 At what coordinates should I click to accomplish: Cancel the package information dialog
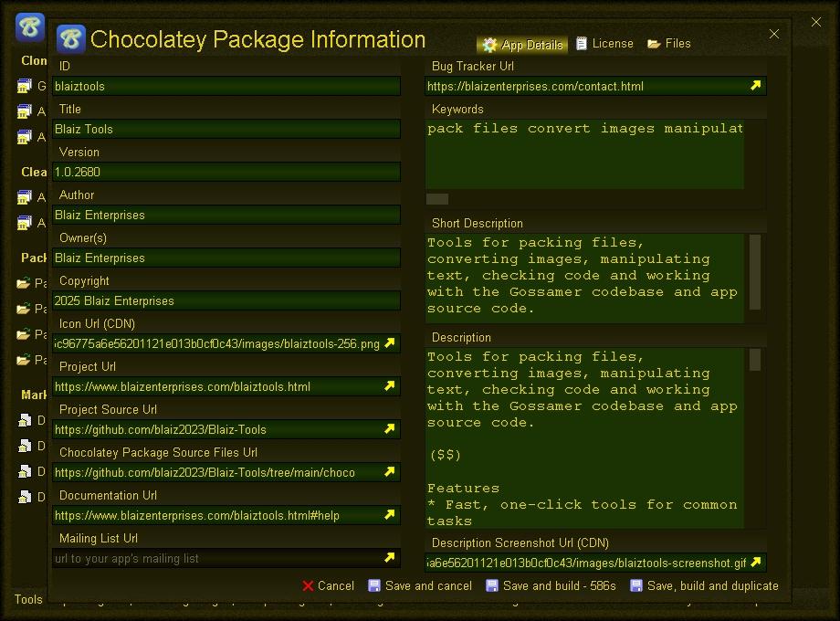tap(328, 585)
